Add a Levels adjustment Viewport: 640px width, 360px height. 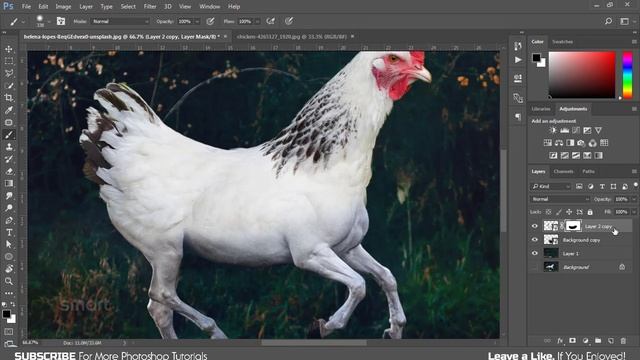(564, 131)
